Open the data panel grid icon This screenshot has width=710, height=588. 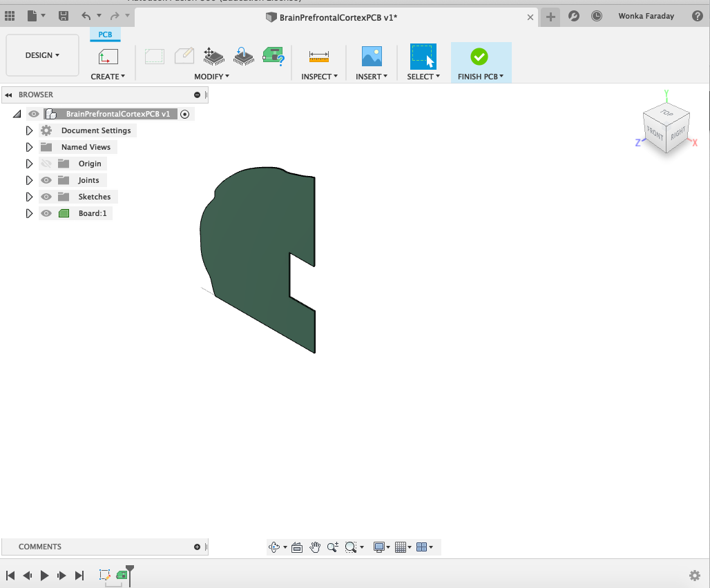pyautogui.click(x=10, y=17)
